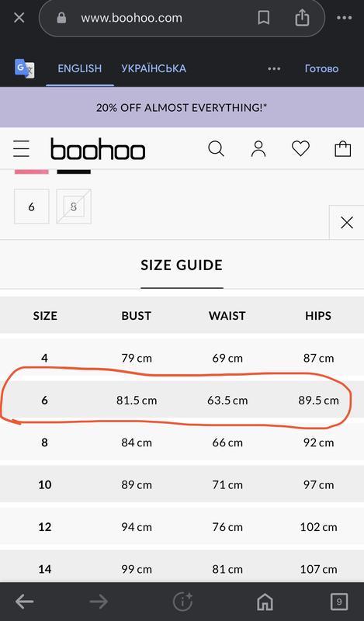This screenshot has width=364, height=621.
Task: Bookmark this page in browser
Action: [263, 17]
